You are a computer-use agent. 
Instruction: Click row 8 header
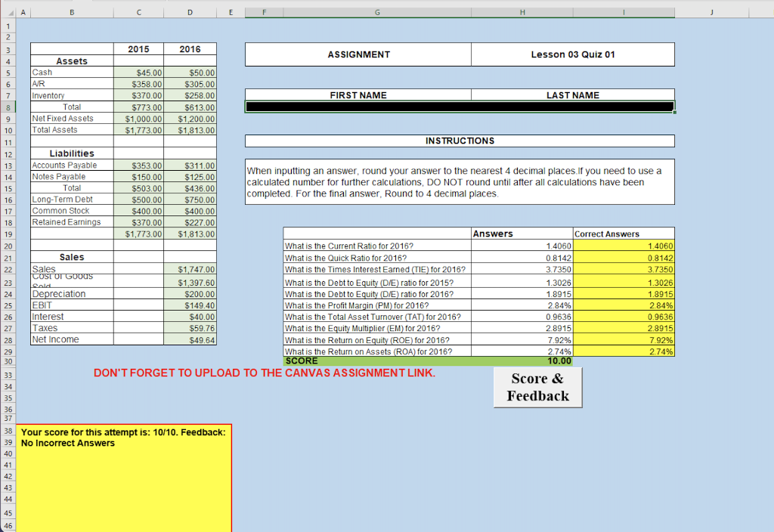[x=8, y=107]
